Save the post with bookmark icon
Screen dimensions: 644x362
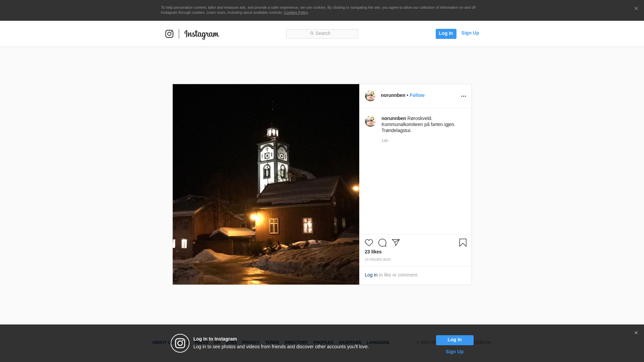tap(463, 243)
